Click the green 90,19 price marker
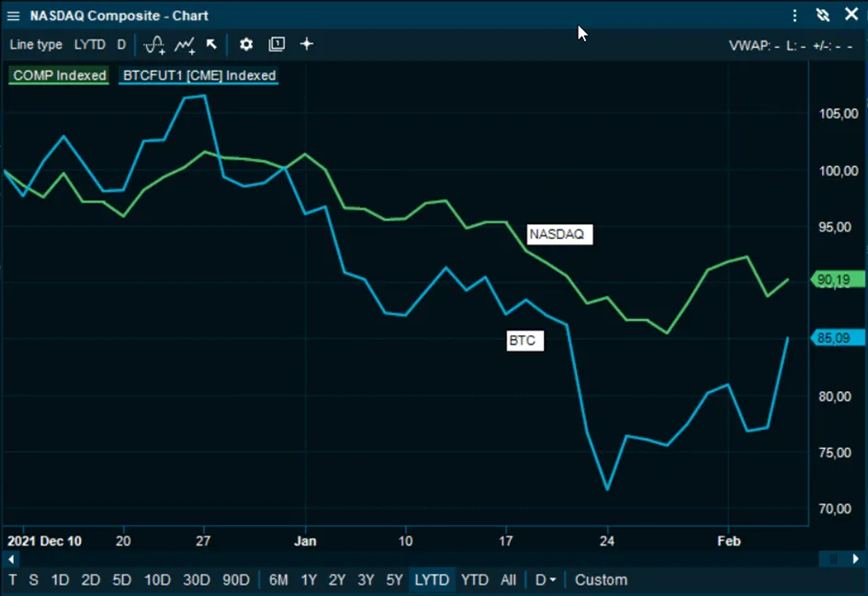Viewport: 868px width, 596px height. [x=838, y=279]
